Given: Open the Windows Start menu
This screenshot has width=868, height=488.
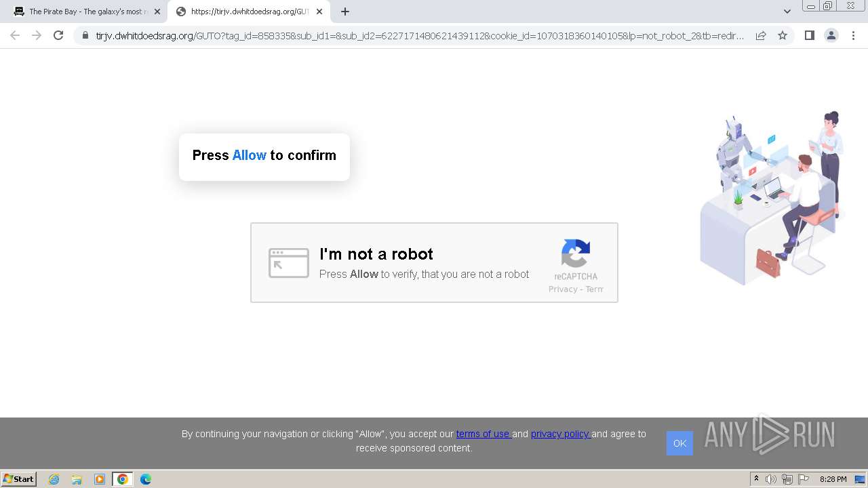Looking at the screenshot, I should click(x=19, y=479).
